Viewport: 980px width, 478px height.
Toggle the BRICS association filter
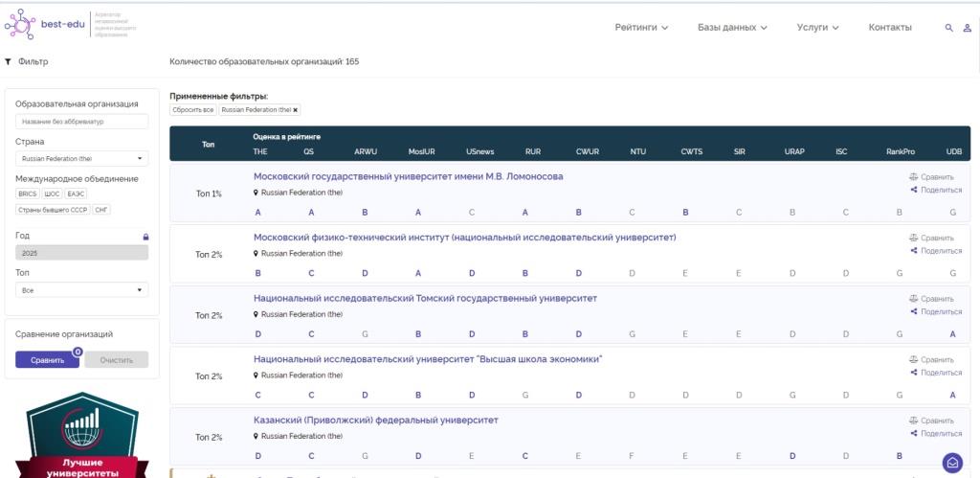28,193
